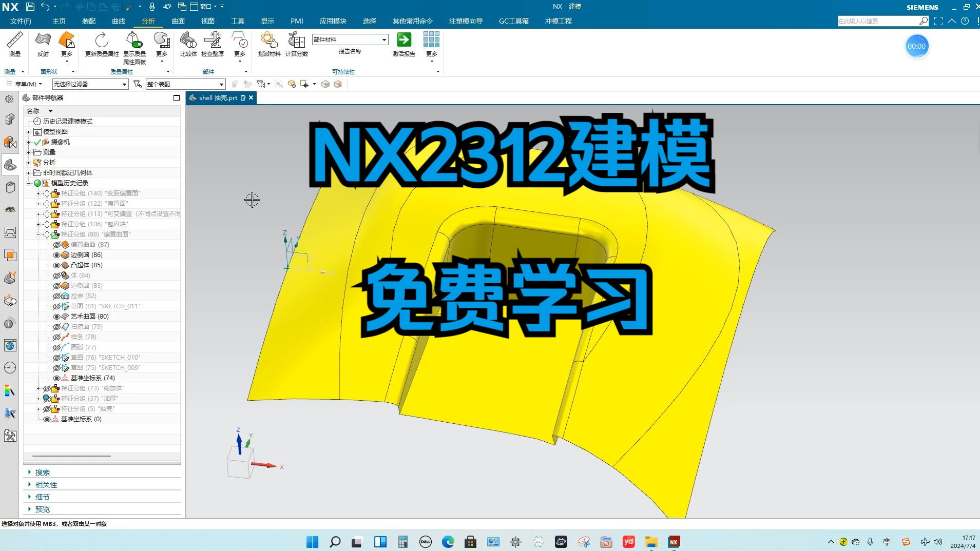Screen dimensions: 980x551
Task: Toggle visibility of 基准坐标系 (74)
Action: click(x=56, y=378)
